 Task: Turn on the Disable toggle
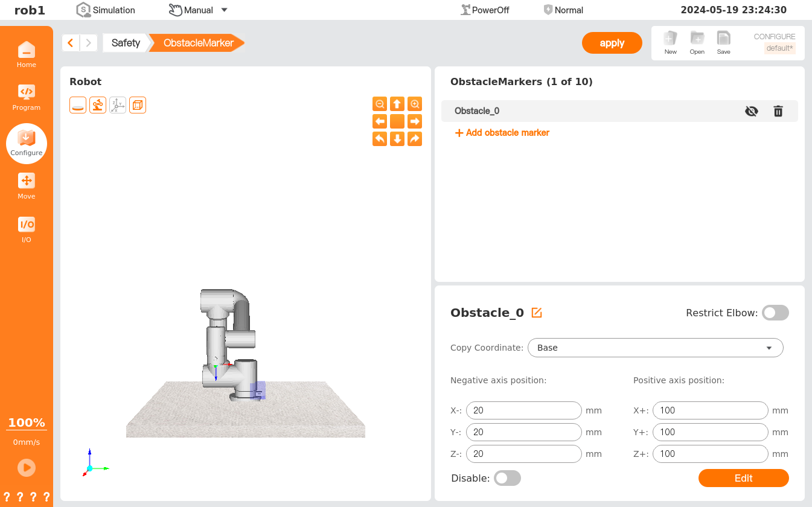point(507,478)
